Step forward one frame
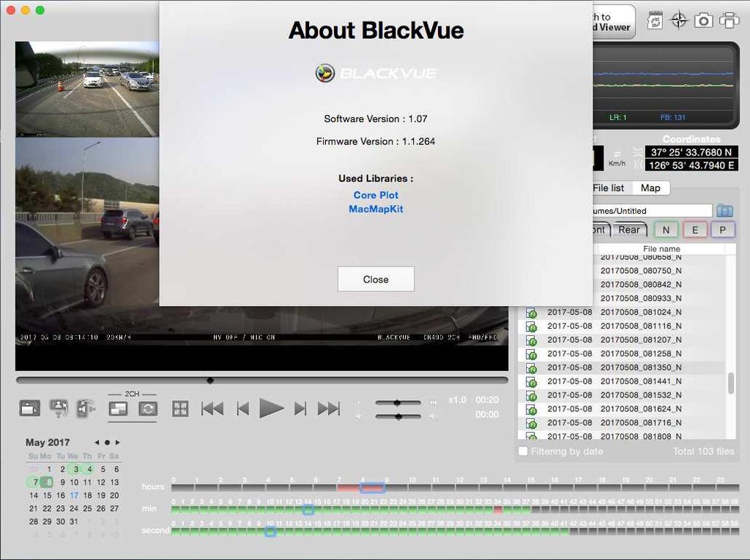 300,409
